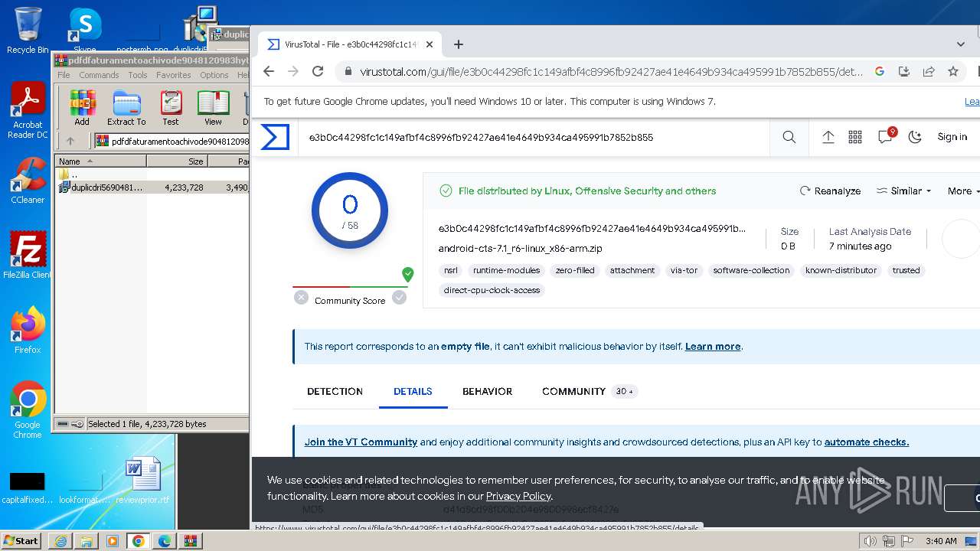Switch to DETAILS tab
Viewport: 980px width, 551px height.
pos(413,391)
